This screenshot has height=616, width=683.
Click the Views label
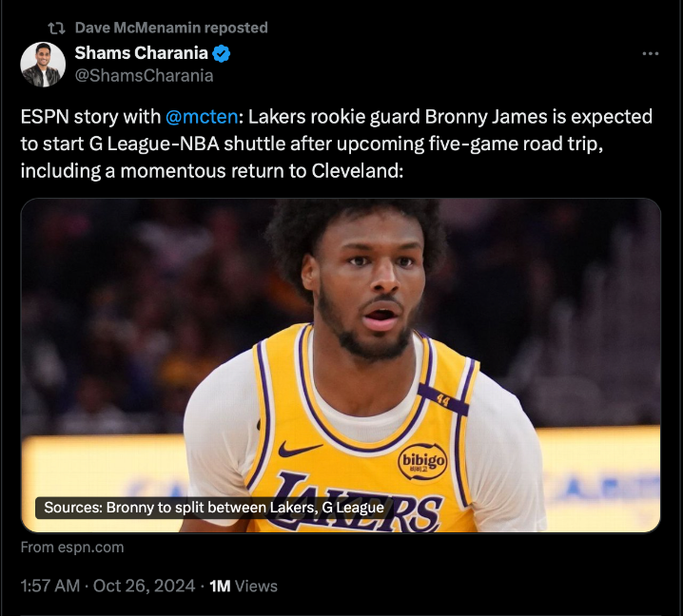(256, 586)
